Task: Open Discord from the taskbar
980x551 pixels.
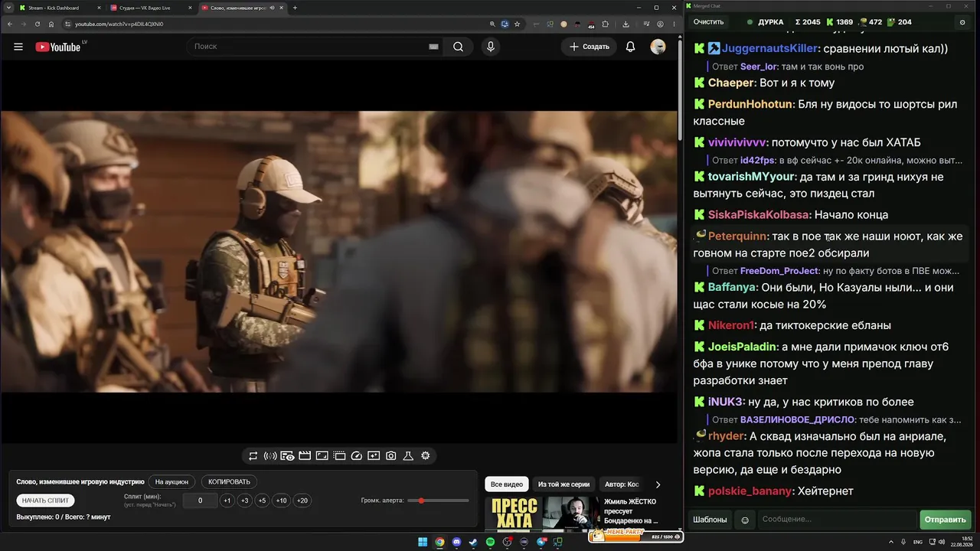Action: [457, 543]
